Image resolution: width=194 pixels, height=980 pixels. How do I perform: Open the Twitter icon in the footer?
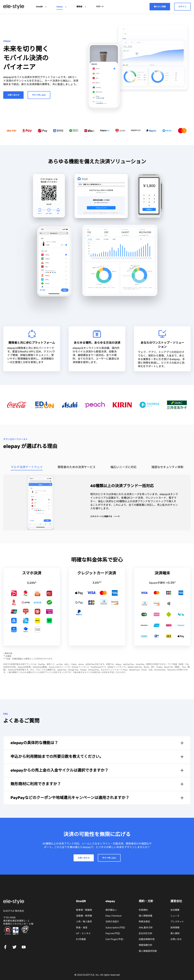14,947
